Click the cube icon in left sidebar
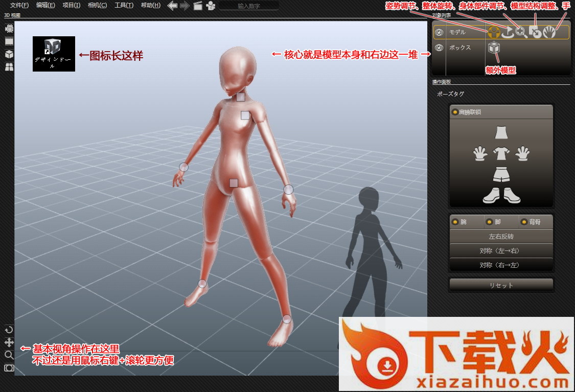575x392 pixels. [9, 54]
